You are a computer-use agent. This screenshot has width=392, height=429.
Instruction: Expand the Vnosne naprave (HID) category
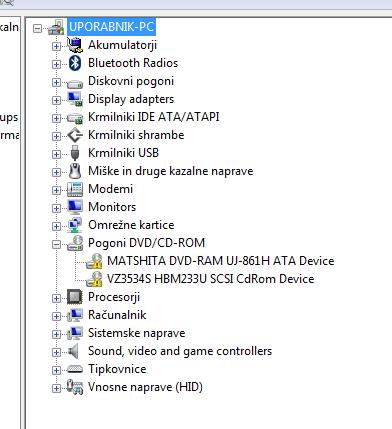click(56, 388)
